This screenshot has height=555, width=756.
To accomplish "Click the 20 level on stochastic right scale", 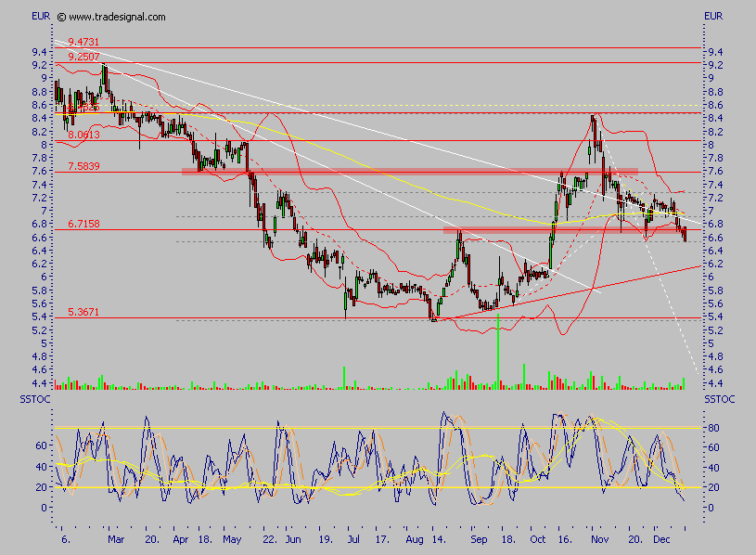I will tap(714, 487).
